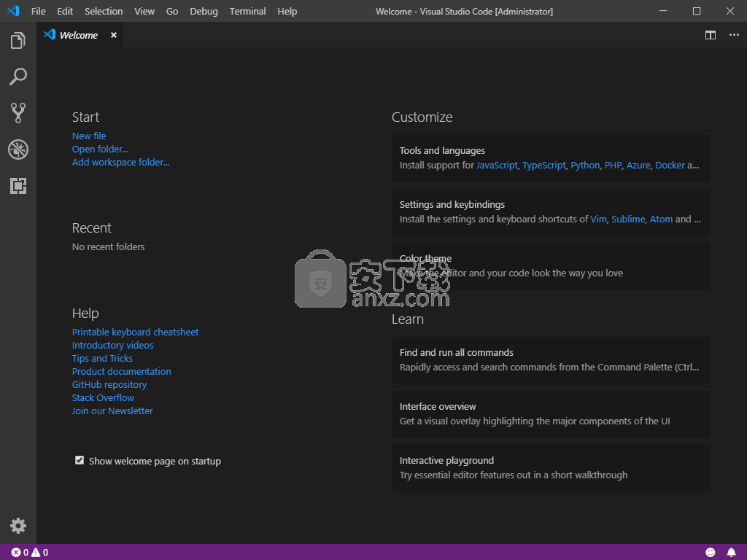The height and width of the screenshot is (560, 747).
Task: Select the Welcome editor tab
Action: [x=80, y=35]
